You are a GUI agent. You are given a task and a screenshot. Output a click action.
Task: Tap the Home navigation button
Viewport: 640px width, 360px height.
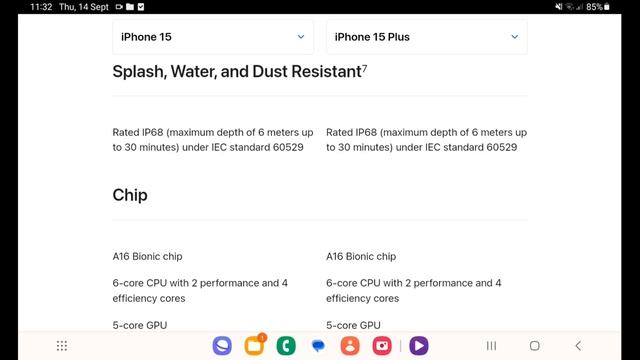click(x=534, y=346)
